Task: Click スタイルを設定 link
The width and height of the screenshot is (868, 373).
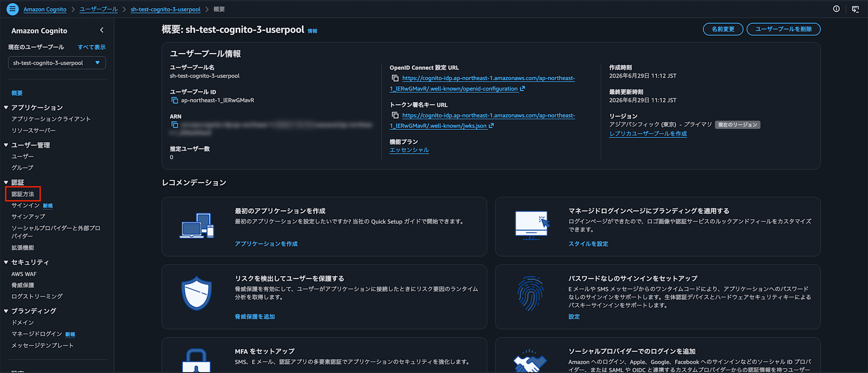Action: tap(588, 244)
